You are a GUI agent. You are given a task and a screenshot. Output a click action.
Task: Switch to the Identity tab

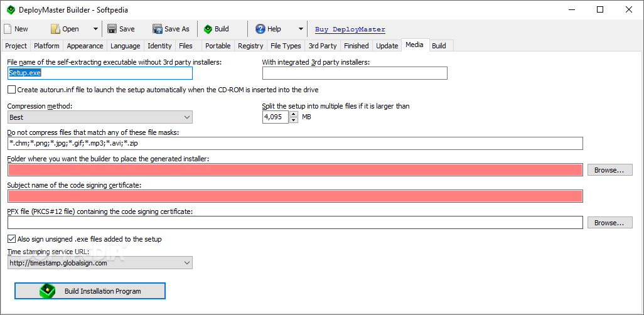[x=159, y=46]
